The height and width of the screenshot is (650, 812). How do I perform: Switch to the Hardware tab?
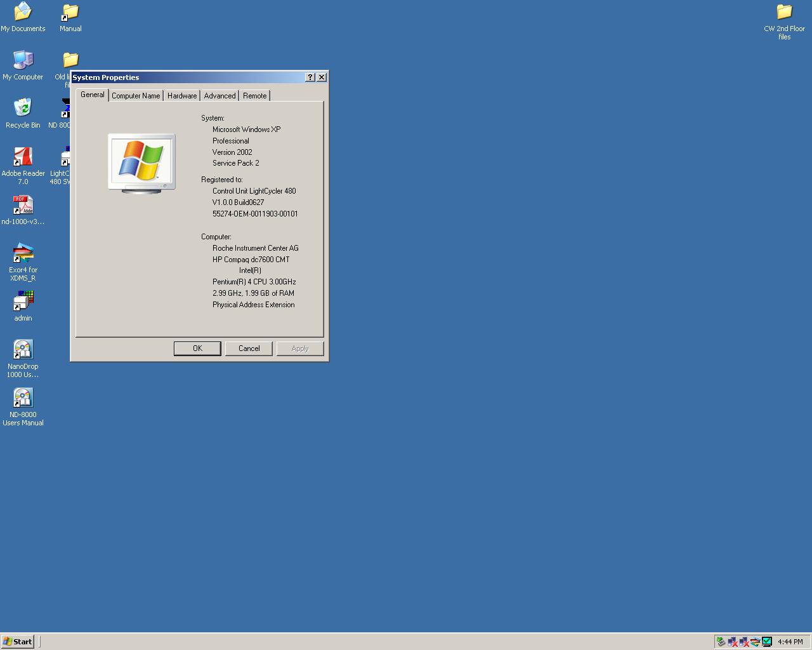coord(182,96)
